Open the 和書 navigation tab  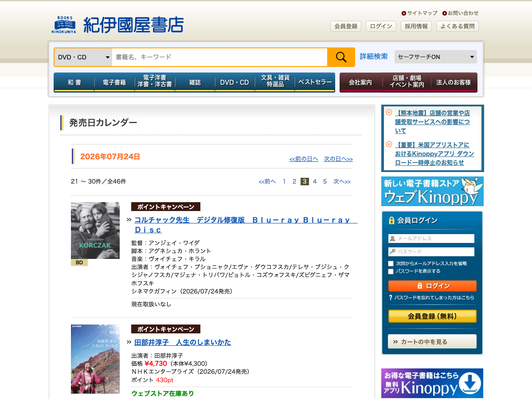click(x=74, y=82)
